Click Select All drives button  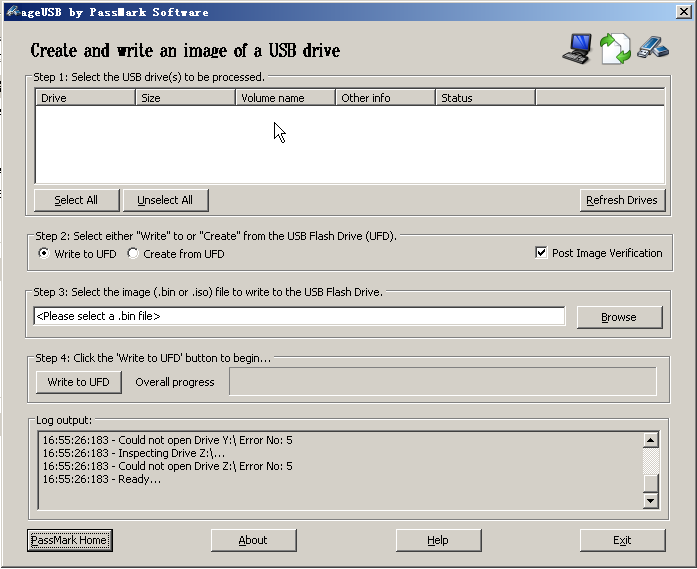76,200
